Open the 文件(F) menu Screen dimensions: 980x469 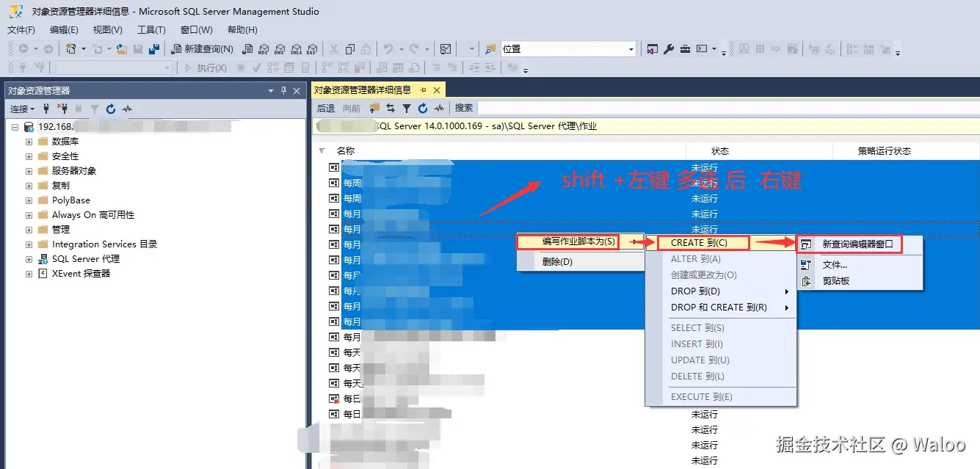click(x=21, y=29)
